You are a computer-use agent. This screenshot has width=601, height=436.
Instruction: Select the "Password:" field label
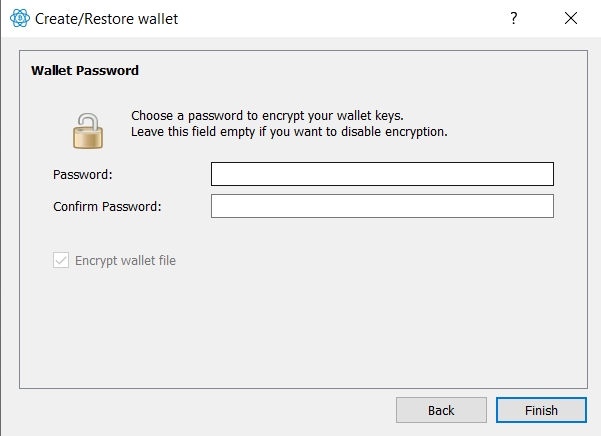point(83,175)
